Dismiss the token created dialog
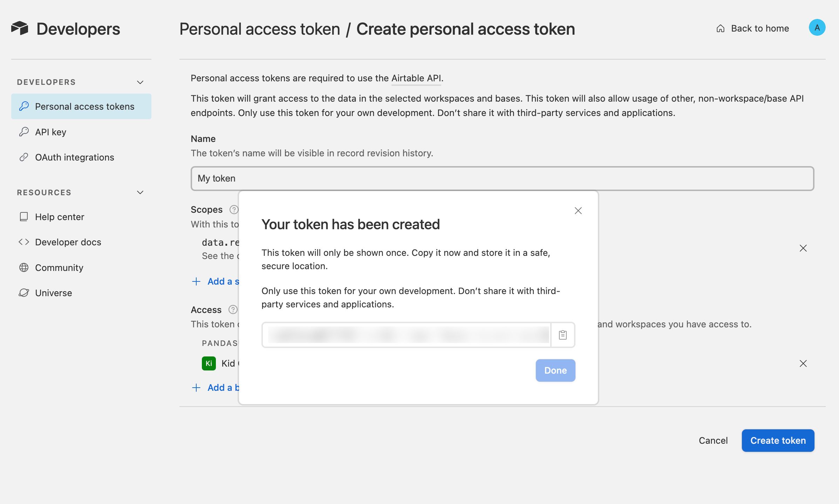Viewport: 839px width, 504px height. click(578, 211)
